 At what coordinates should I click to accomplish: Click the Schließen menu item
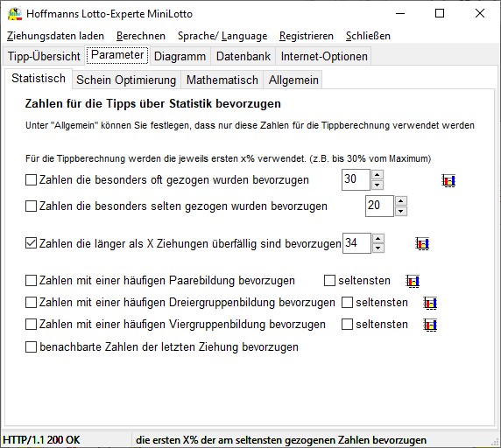coord(368,36)
